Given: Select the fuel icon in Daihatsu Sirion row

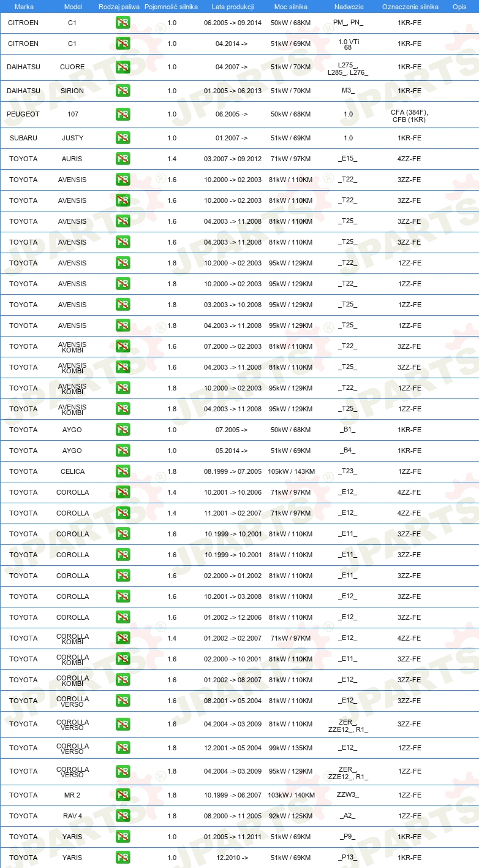Looking at the screenshot, I should coord(123,91).
